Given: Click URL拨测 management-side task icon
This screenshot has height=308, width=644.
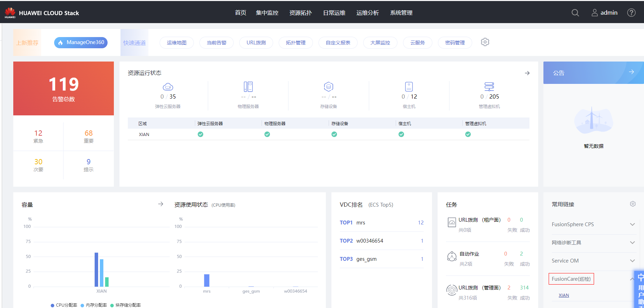Looking at the screenshot, I should pyautogui.click(x=452, y=290).
